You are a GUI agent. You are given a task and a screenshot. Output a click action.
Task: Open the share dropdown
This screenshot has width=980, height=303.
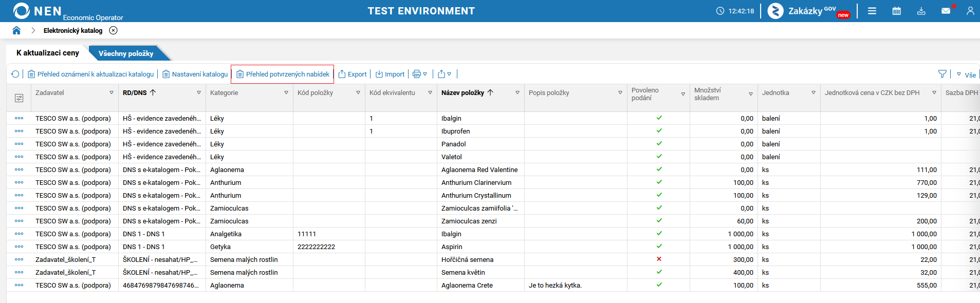(x=445, y=74)
